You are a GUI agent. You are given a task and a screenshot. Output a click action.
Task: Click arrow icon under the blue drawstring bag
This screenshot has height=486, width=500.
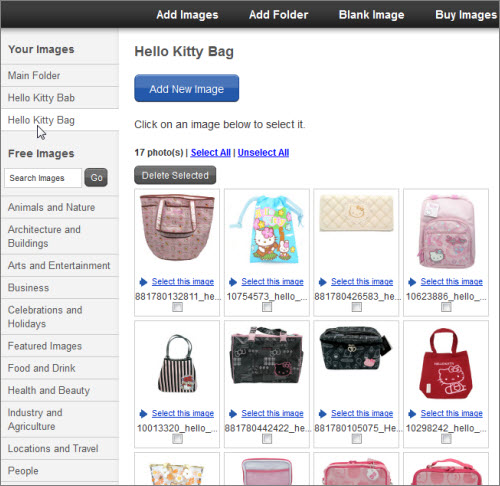click(233, 282)
